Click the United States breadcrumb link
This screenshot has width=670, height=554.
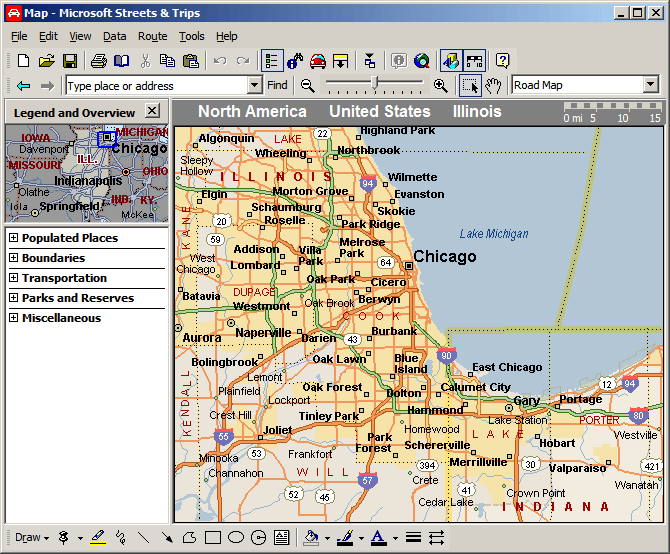pyautogui.click(x=379, y=111)
